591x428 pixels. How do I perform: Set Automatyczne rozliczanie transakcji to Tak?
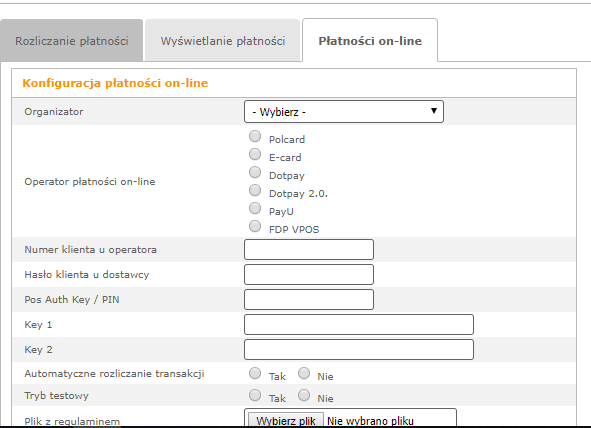[255, 373]
